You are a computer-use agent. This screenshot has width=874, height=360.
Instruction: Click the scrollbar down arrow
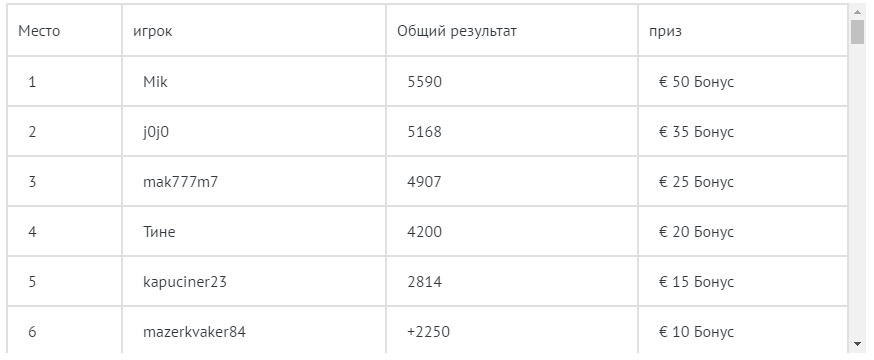point(857,344)
